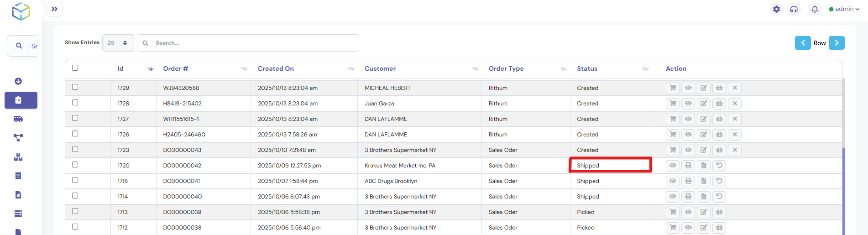This screenshot has height=235, width=868.
Task: Check the box for order 1729
Action: pyautogui.click(x=75, y=87)
